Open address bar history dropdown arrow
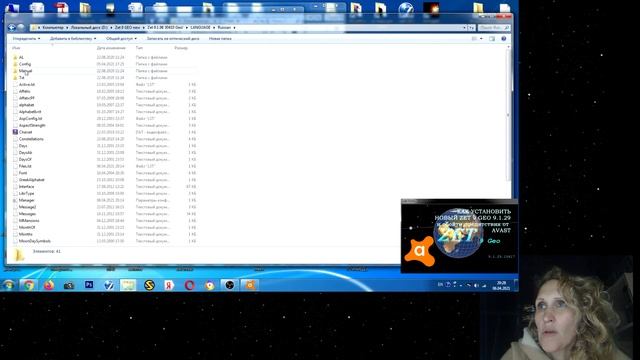 464,27
